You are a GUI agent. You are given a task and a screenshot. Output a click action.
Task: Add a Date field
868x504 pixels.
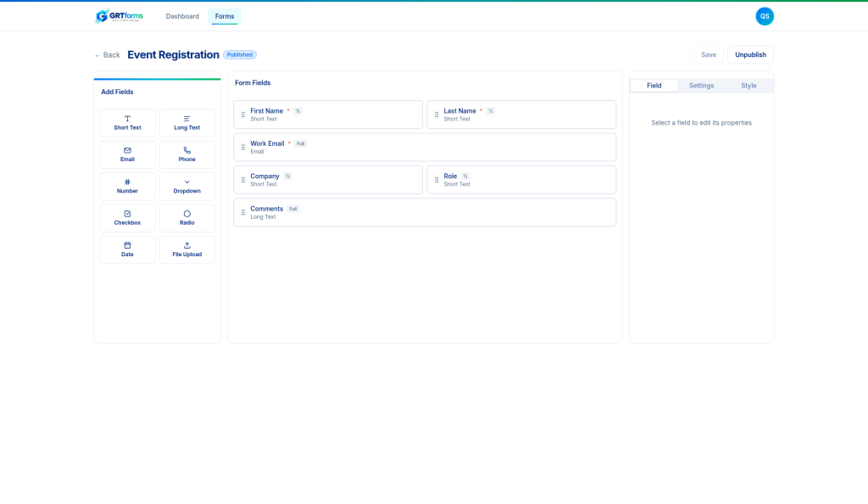[x=127, y=249]
